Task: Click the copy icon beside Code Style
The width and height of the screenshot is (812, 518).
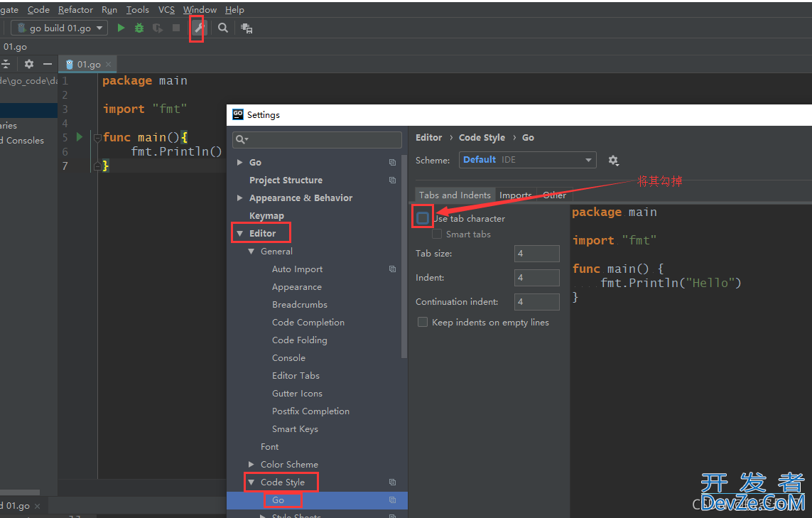Action: (x=393, y=482)
